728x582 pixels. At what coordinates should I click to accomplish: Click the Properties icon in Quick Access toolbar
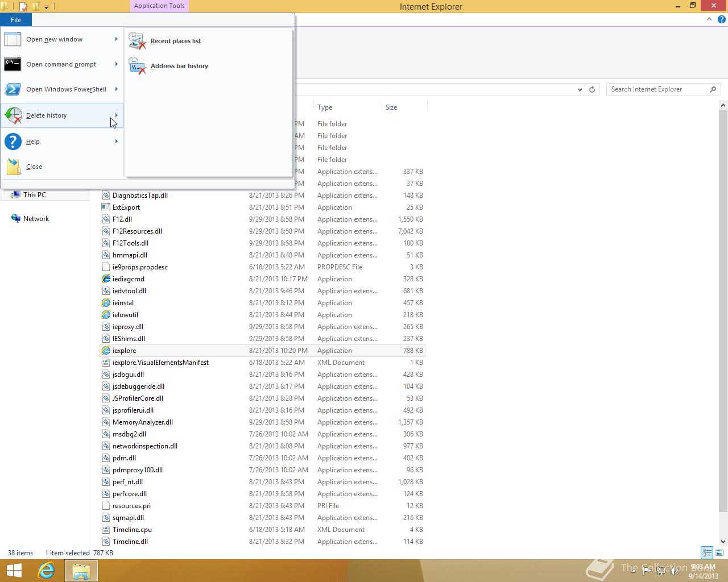pos(23,7)
